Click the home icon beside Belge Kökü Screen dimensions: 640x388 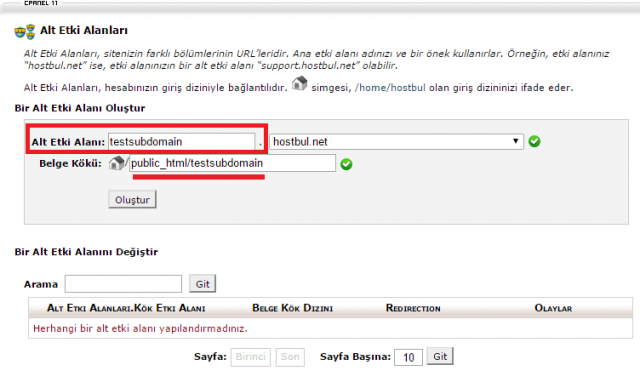click(117, 163)
